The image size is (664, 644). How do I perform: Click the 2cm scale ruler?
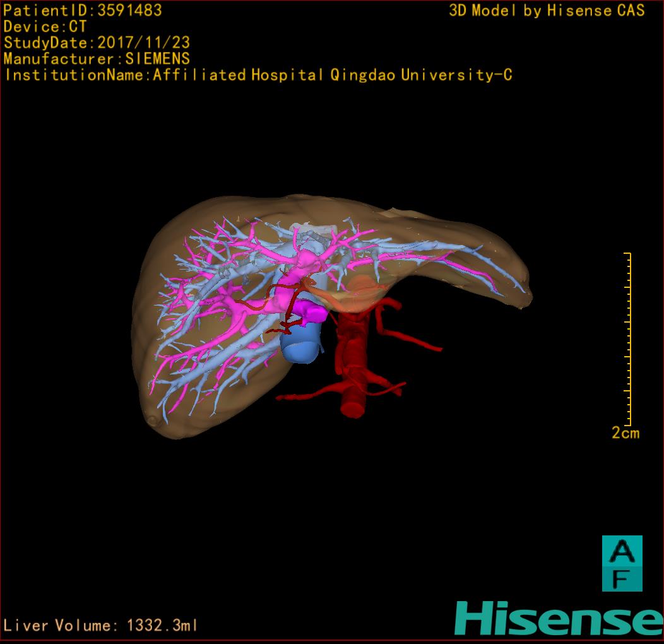click(628, 339)
